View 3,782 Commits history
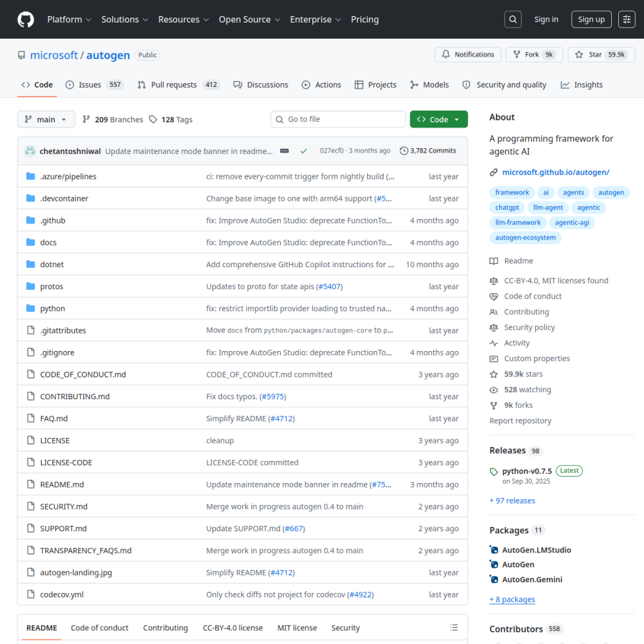Screen dimensions: 644x644 428,151
